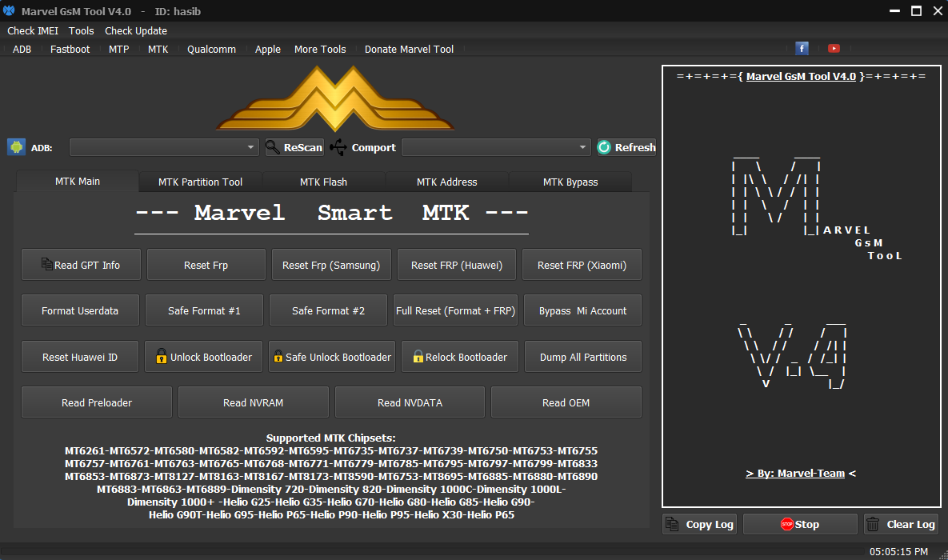Click the golden Marvel logo banner
948x560 pixels.
coord(335,98)
